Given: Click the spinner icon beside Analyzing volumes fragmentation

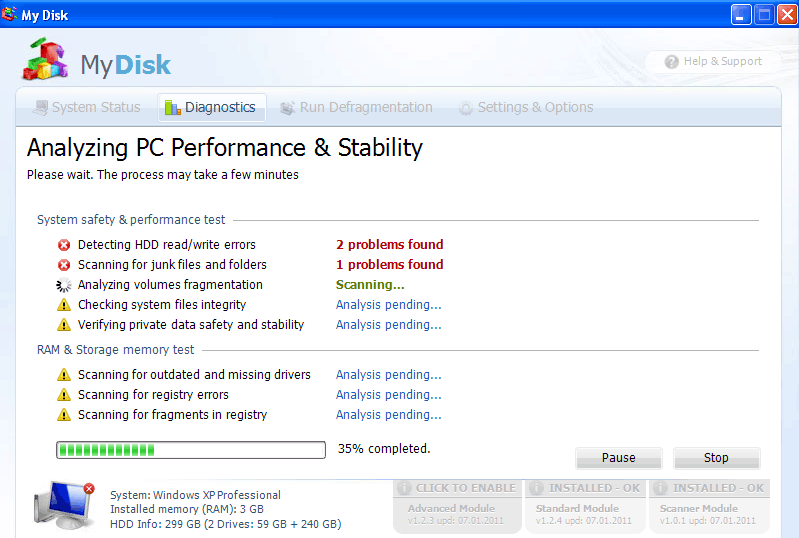Looking at the screenshot, I should 64,285.
